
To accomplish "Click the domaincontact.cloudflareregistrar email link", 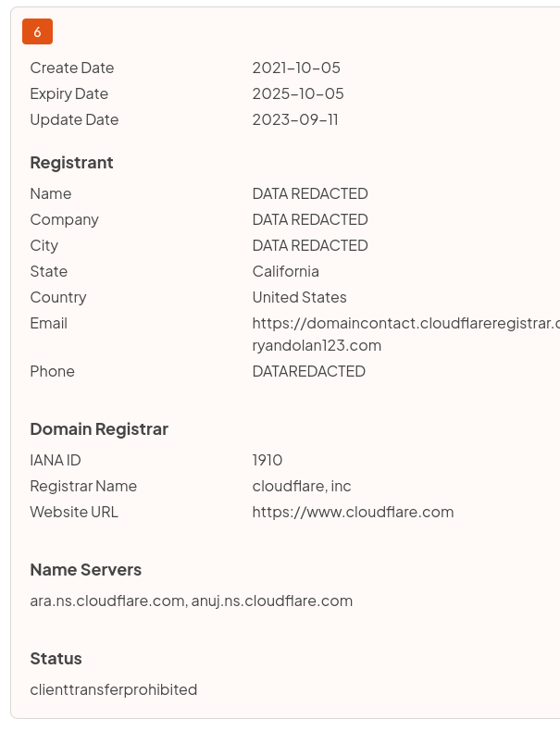I will (x=405, y=323).
